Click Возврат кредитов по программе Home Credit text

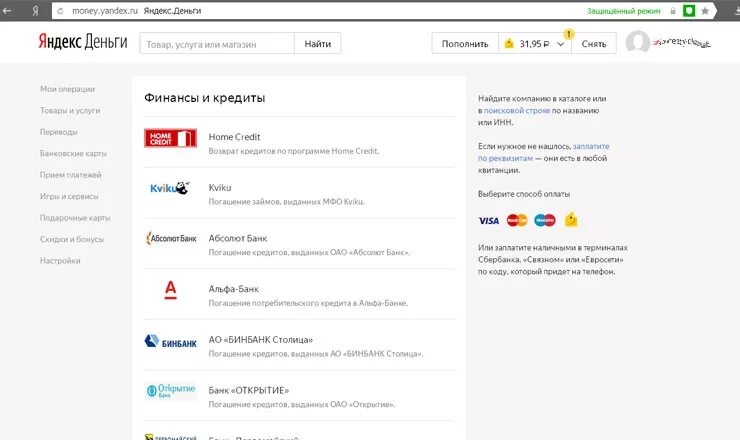294,151
